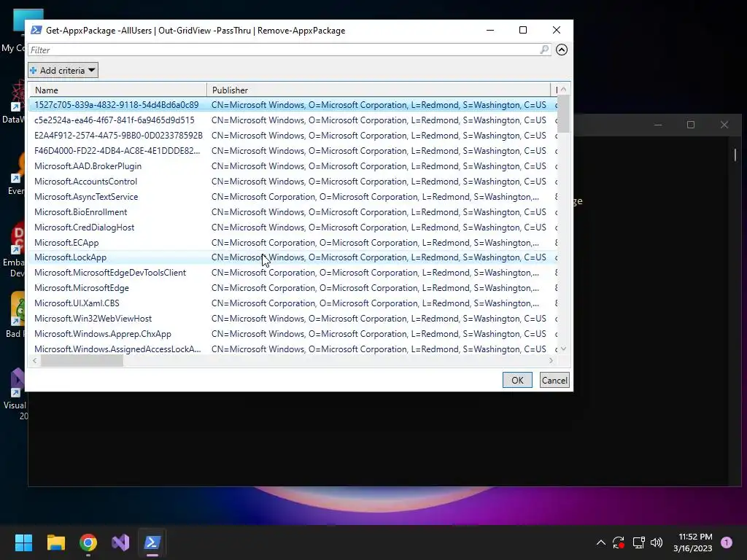Select Microsoft.Win32WebViewHost package
This screenshot has height=560, width=747.
point(293,318)
